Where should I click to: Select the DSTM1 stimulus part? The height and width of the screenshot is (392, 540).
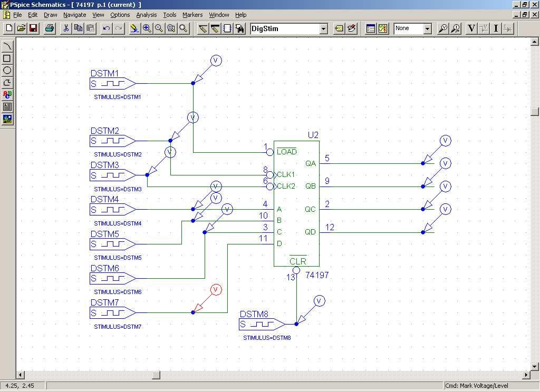(x=113, y=83)
